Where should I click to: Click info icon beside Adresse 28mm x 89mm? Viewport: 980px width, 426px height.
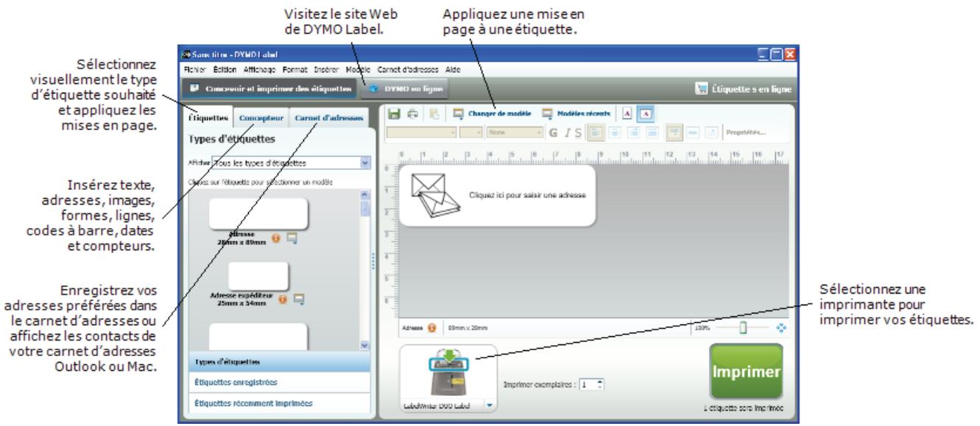(277, 238)
